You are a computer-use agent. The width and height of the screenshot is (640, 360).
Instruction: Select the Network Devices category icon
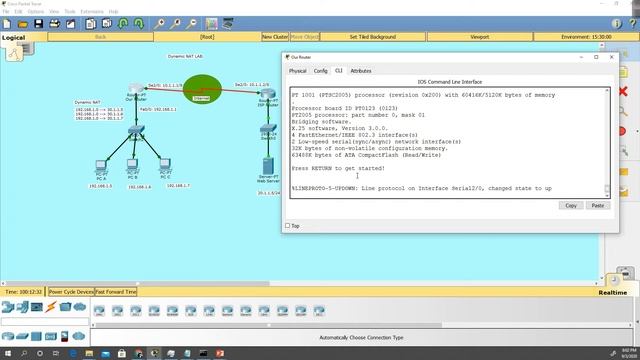tap(8, 307)
